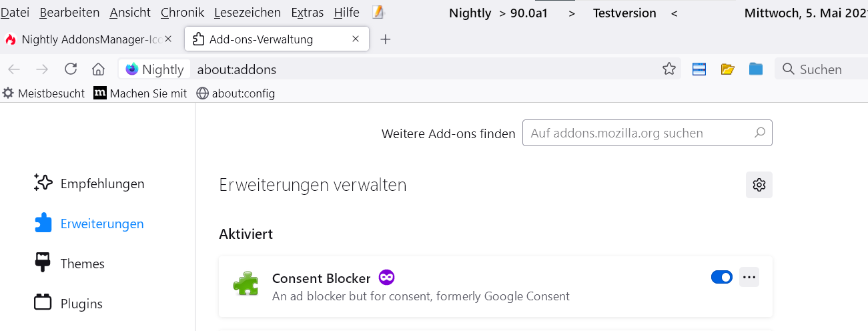This screenshot has height=331, width=868.
Task: Bookmark this page with the star
Action: click(x=669, y=69)
